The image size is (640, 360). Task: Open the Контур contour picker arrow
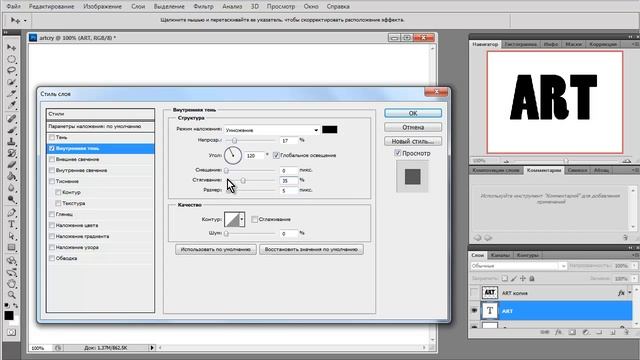tap(242, 220)
